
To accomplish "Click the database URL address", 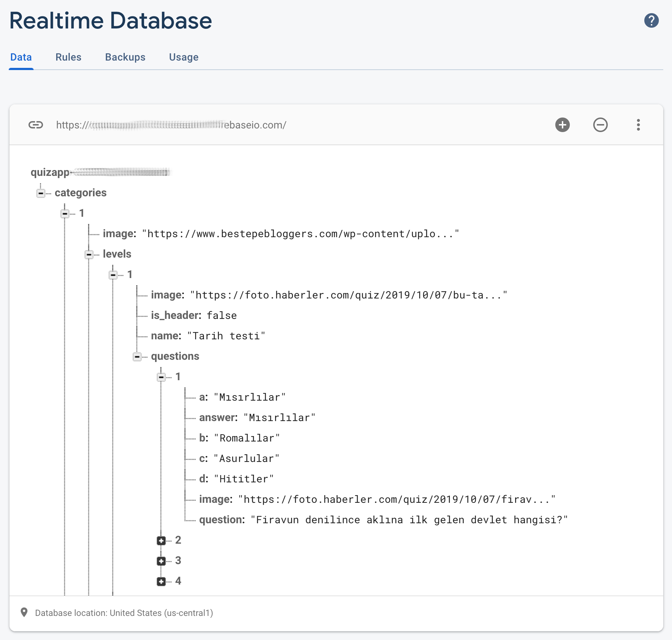I will [x=171, y=125].
